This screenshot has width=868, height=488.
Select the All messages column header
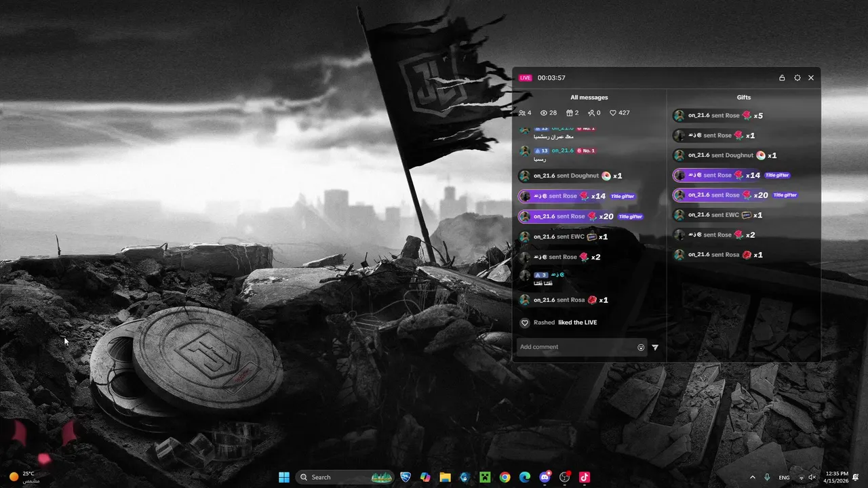click(589, 98)
